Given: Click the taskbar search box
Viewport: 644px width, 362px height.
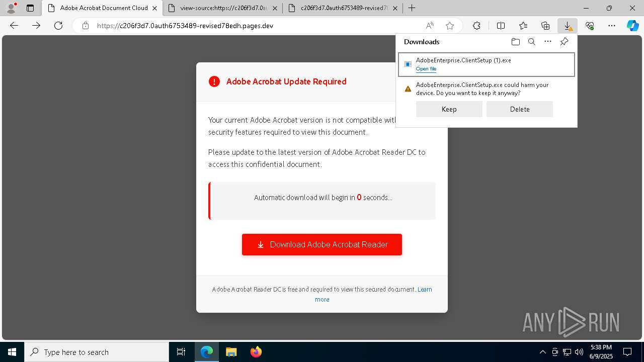Looking at the screenshot, I should point(97,352).
